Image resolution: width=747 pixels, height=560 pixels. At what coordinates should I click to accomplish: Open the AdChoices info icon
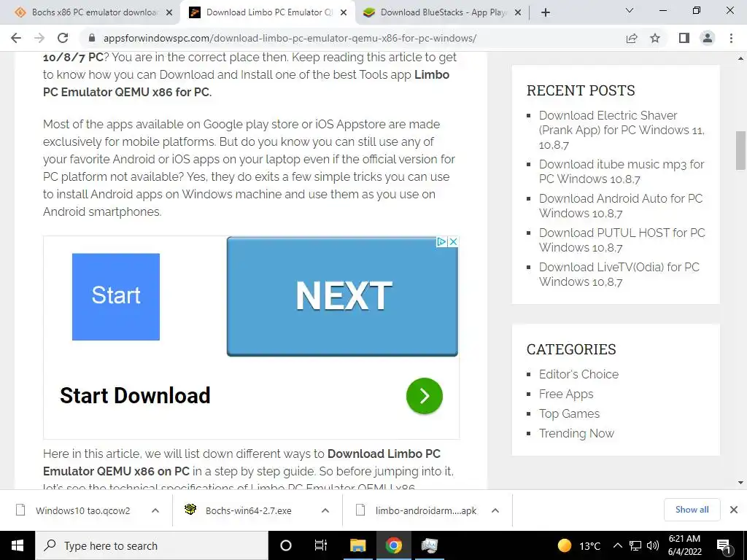(441, 242)
